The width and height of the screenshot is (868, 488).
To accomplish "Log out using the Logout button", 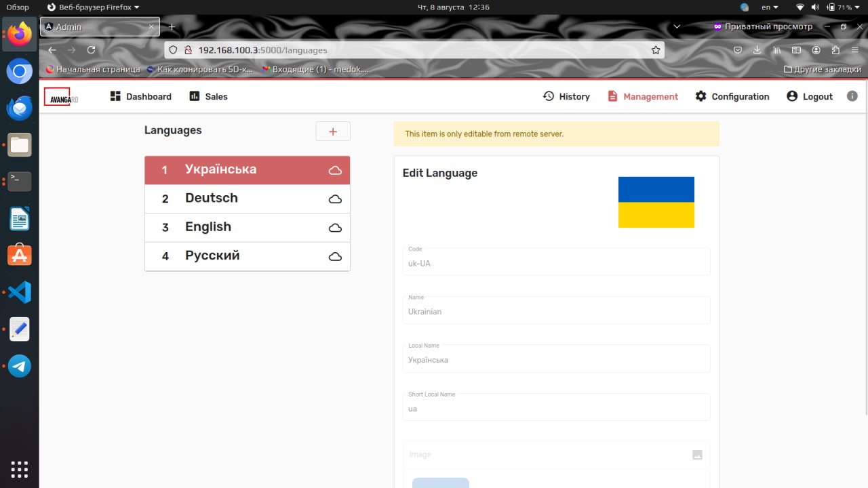I will coord(810,96).
